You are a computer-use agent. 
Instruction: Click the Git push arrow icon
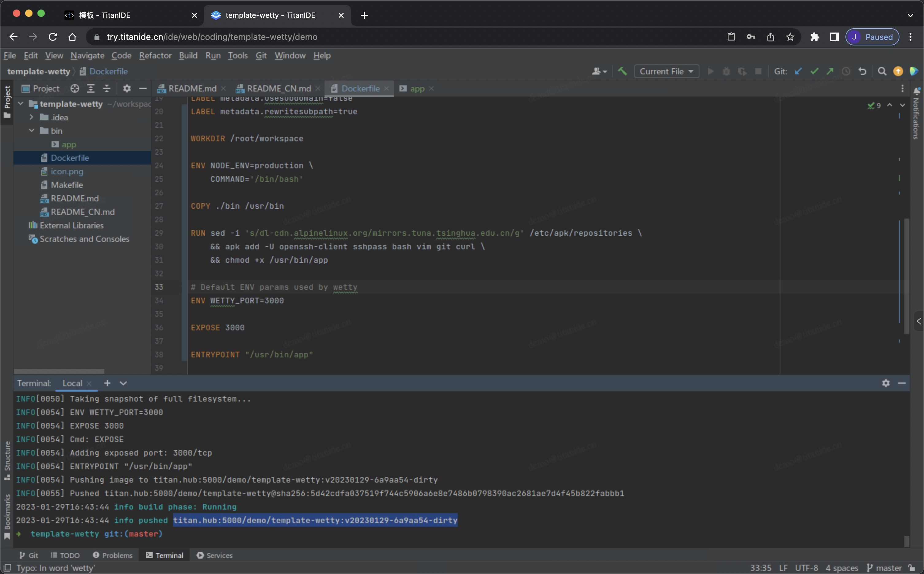[830, 71]
